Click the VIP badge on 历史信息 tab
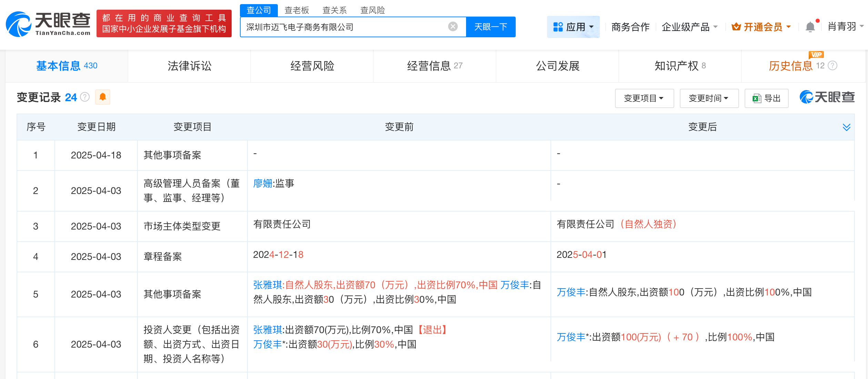Viewport: 868px width, 379px height. 816,55
